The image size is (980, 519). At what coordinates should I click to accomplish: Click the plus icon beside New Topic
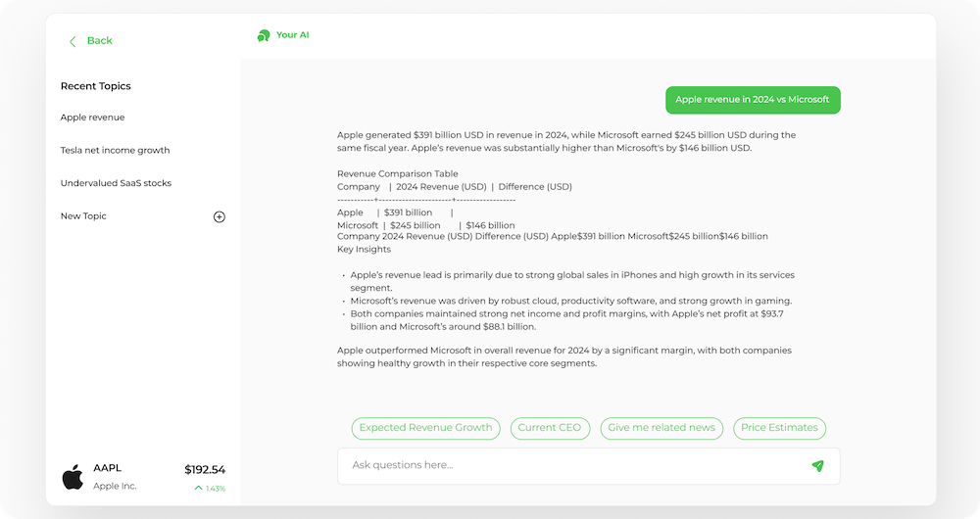click(220, 216)
